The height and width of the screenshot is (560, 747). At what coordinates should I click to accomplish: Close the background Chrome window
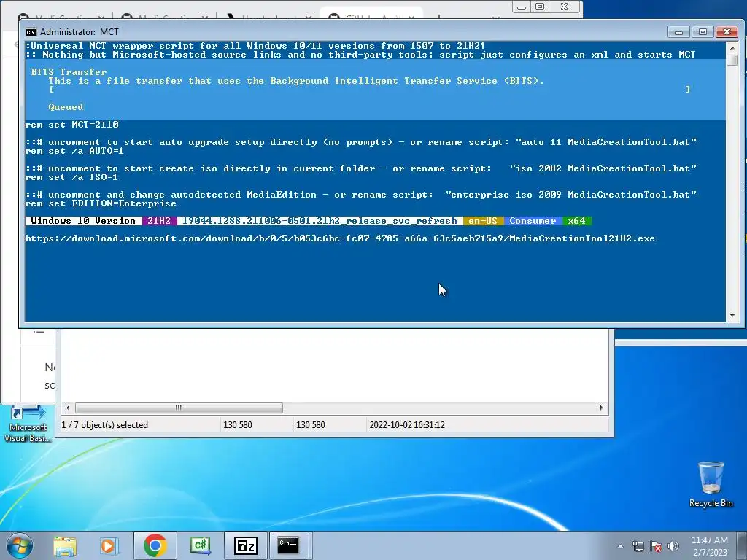tap(564, 7)
